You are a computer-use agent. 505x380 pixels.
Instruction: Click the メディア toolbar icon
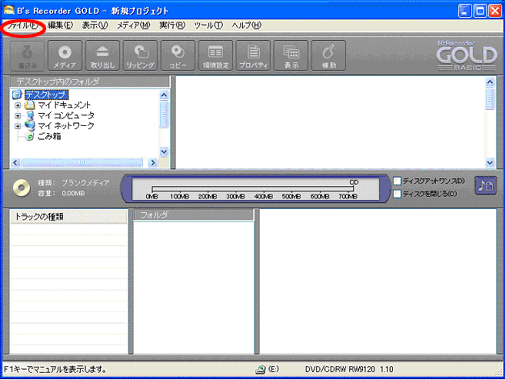(x=65, y=56)
